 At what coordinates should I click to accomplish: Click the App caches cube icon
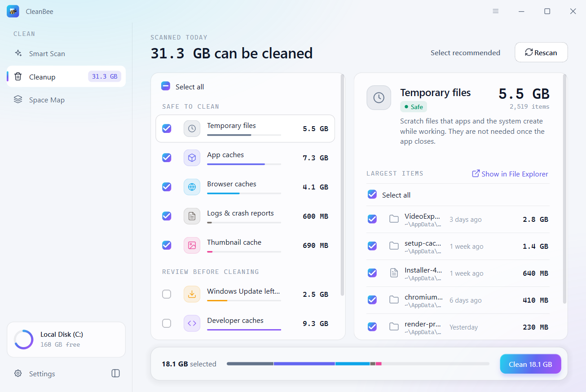(192, 158)
